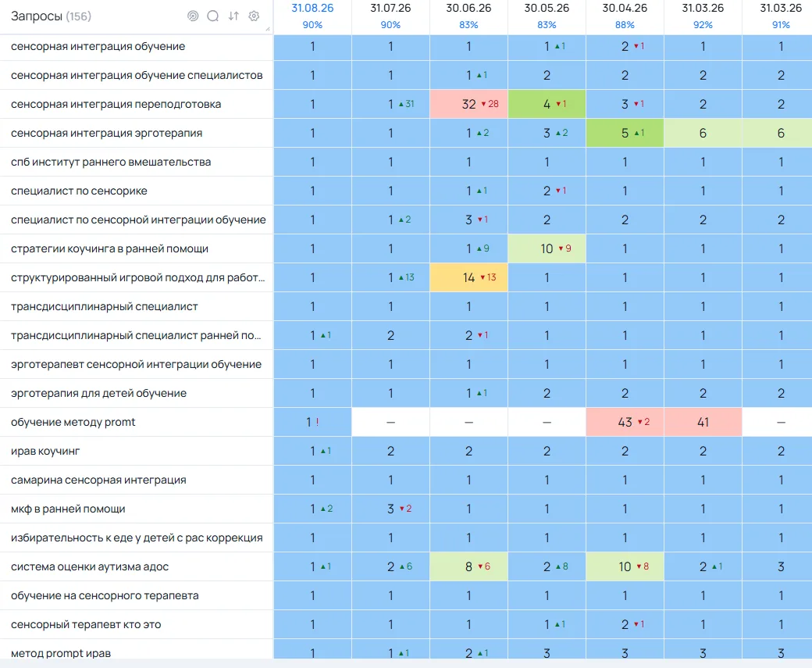
Task: Select query 'сенсорная интеграция переподготовка'
Action: click(x=116, y=104)
